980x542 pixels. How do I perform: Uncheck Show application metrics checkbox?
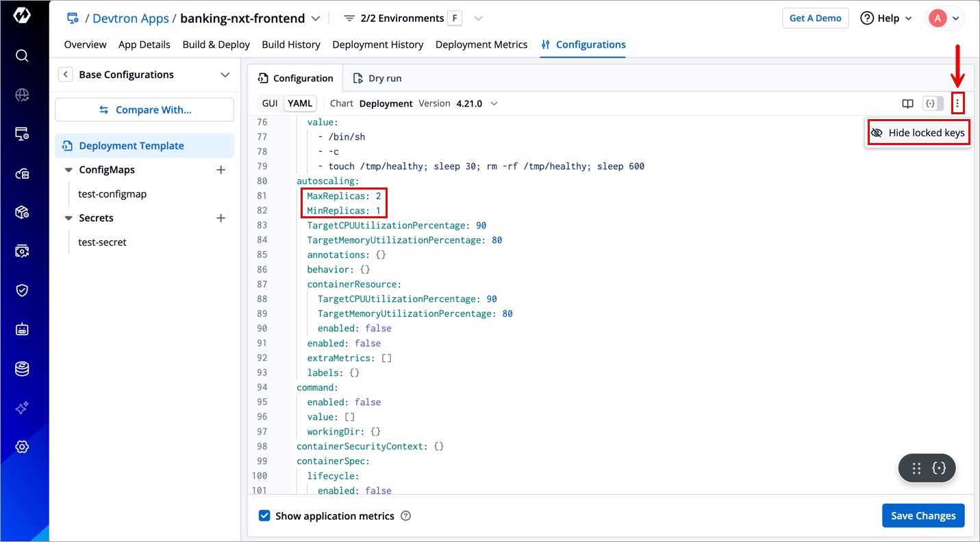[x=264, y=516]
